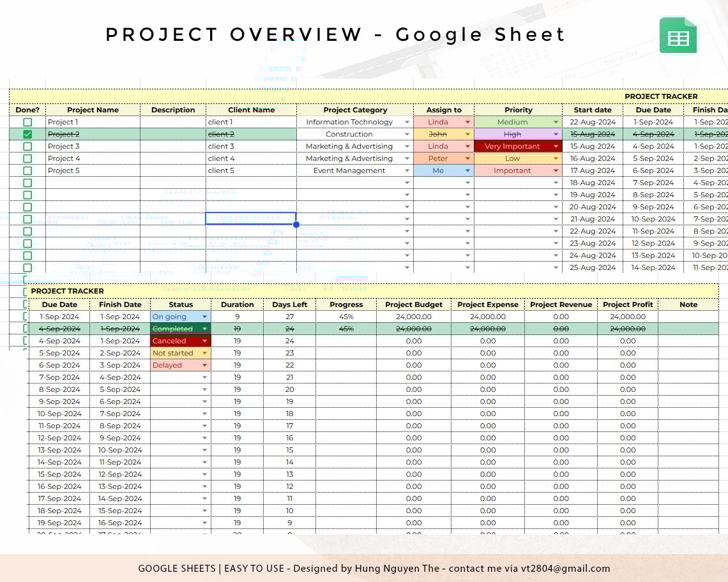Image resolution: width=728 pixels, height=582 pixels.
Task: Open Event Management category dropdown
Action: tap(407, 170)
